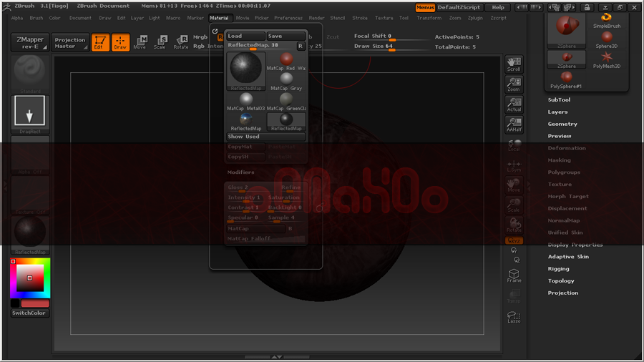Choose the PolySphere#1 tool
The height and width of the screenshot is (362, 644).
(x=567, y=80)
